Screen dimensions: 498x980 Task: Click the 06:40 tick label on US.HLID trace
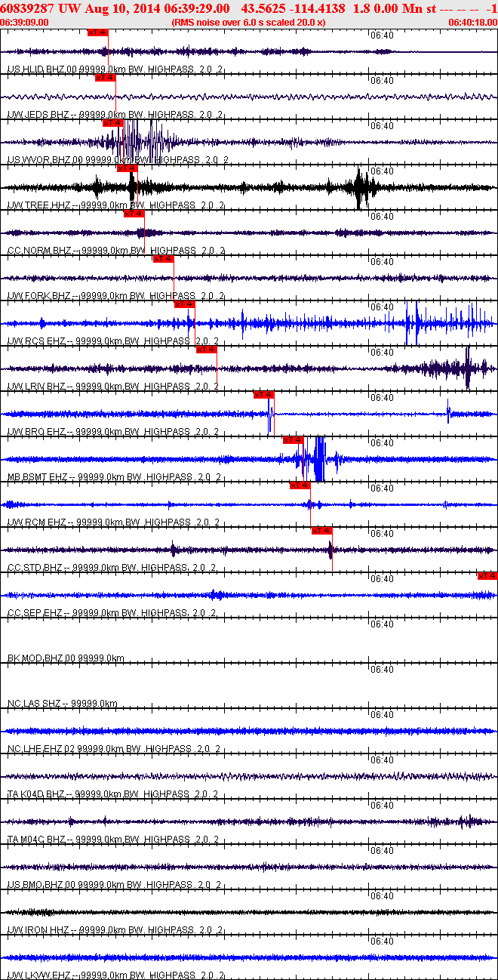point(383,35)
